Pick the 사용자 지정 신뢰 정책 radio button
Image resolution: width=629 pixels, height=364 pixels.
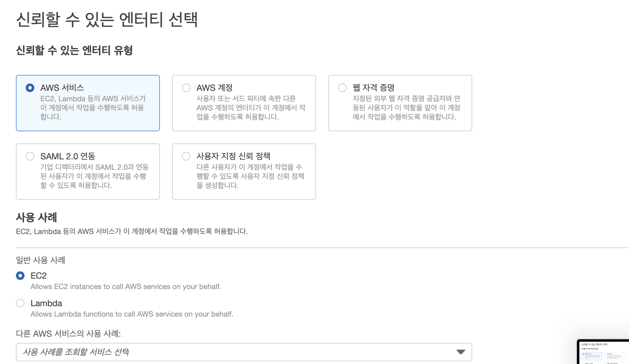coord(186,156)
